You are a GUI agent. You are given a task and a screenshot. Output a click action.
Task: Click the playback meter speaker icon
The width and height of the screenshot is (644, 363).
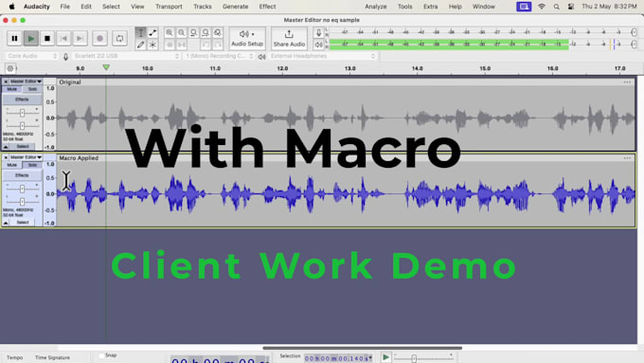click(318, 45)
